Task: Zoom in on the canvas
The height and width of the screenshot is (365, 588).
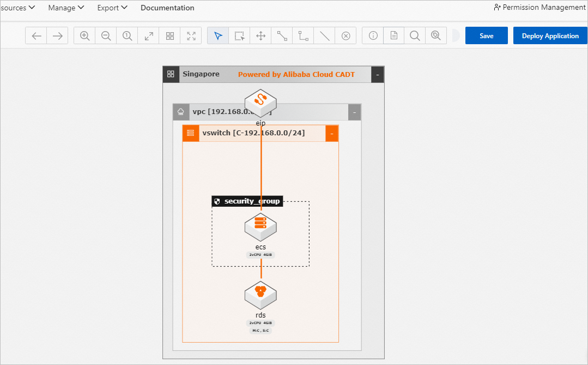Action: [x=85, y=35]
